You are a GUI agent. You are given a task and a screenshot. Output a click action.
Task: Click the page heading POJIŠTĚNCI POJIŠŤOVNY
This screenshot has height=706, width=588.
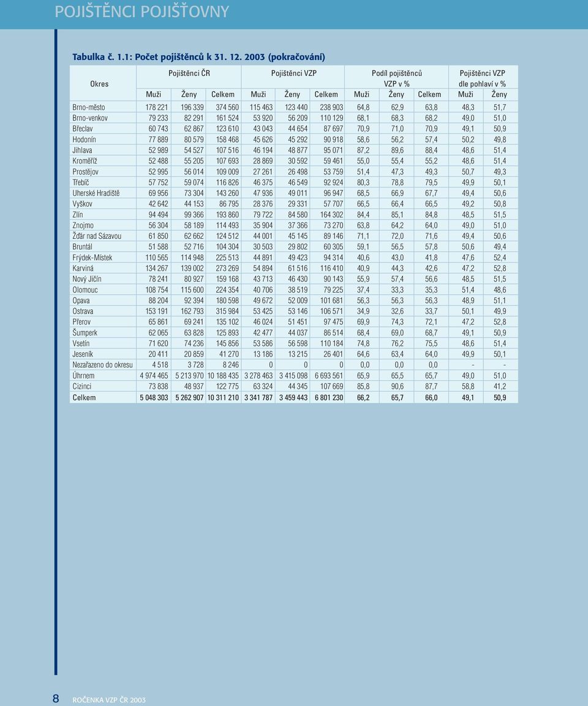142,12
